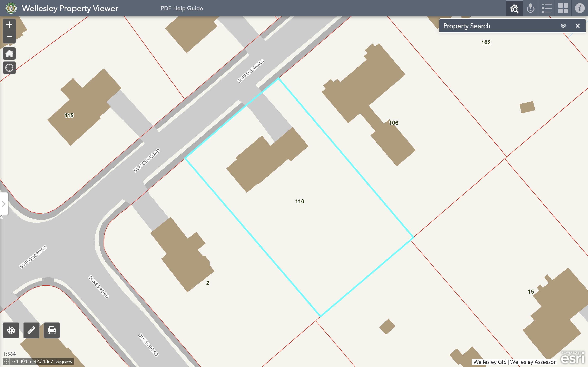Open the Measurement ruler tool
Image resolution: width=588 pixels, height=367 pixels.
click(31, 330)
